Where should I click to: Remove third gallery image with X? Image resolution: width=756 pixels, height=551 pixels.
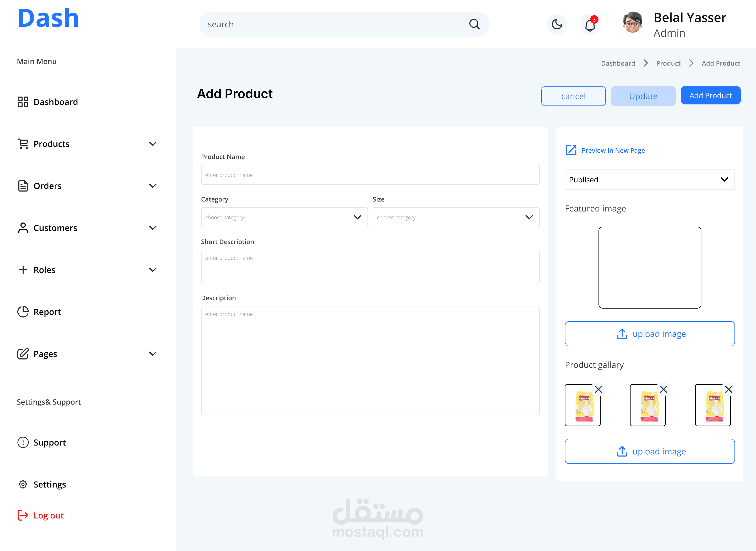(x=729, y=389)
